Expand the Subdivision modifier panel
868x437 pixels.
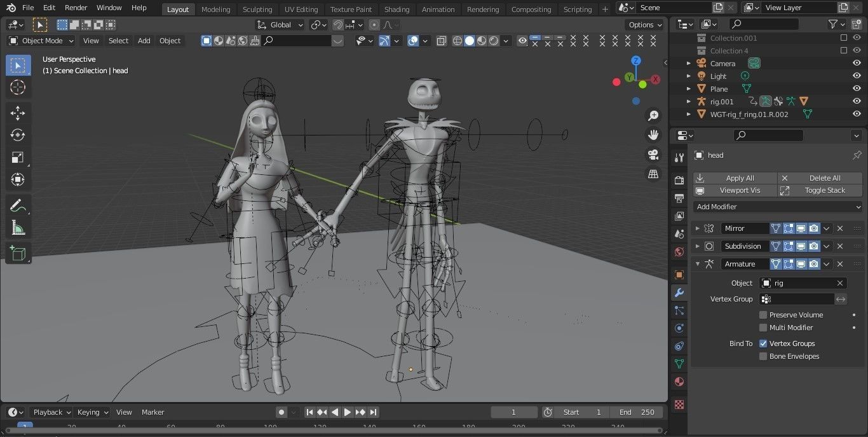coord(698,246)
